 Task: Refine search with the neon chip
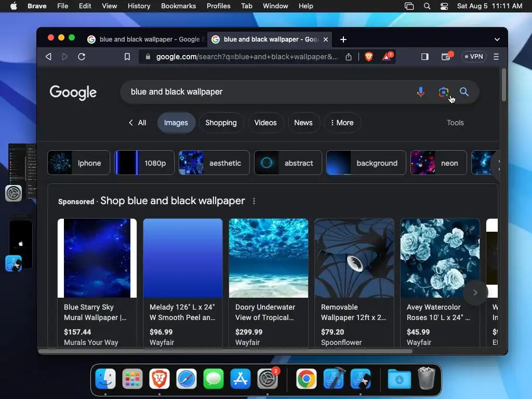point(438,163)
